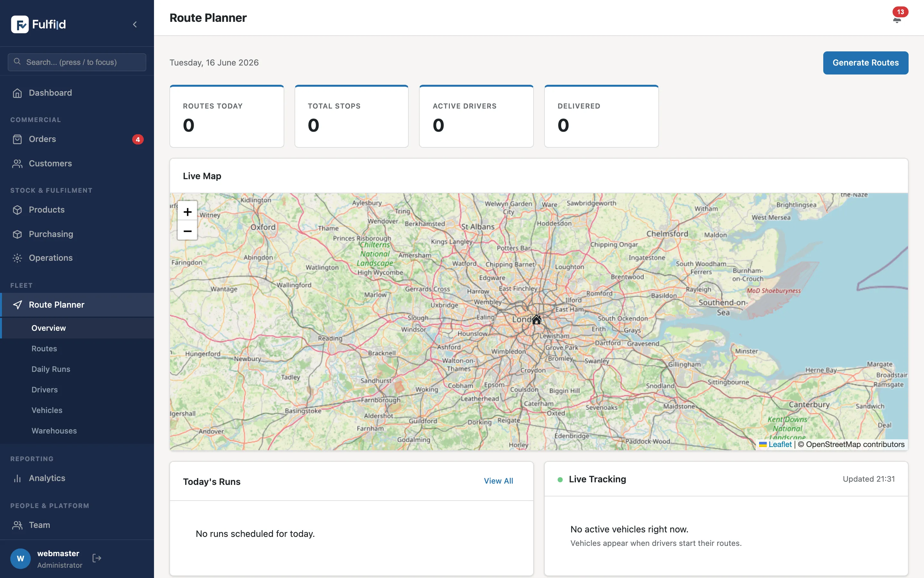Open the Orders bag icon
This screenshot has height=578, width=924.
17,139
